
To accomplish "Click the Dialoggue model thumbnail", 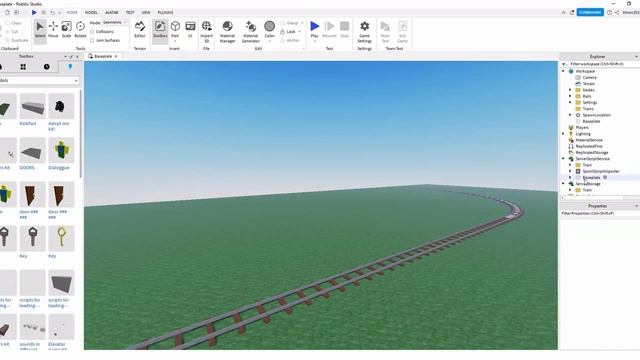I will [61, 150].
